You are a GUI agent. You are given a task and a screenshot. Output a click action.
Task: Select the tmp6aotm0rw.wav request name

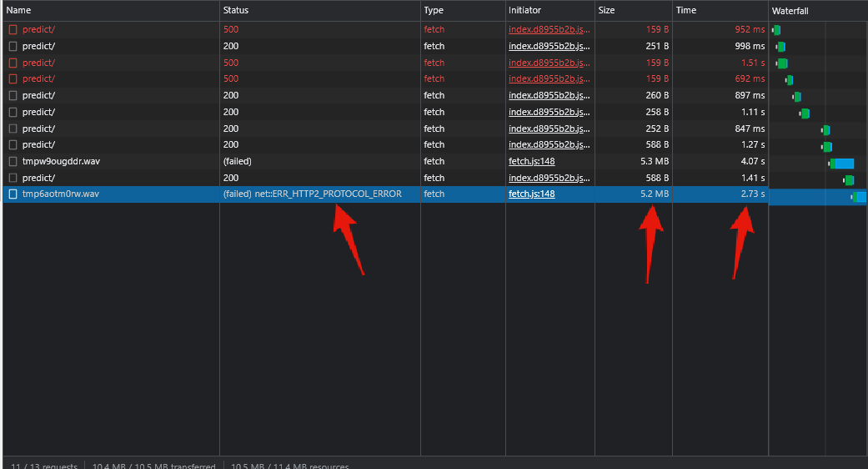coord(60,194)
